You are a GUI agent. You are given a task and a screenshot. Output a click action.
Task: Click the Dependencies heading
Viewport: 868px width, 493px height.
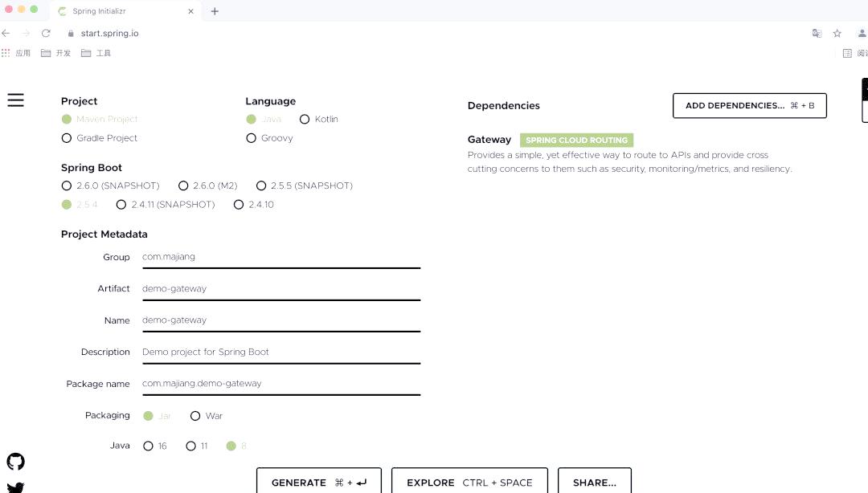pos(503,106)
